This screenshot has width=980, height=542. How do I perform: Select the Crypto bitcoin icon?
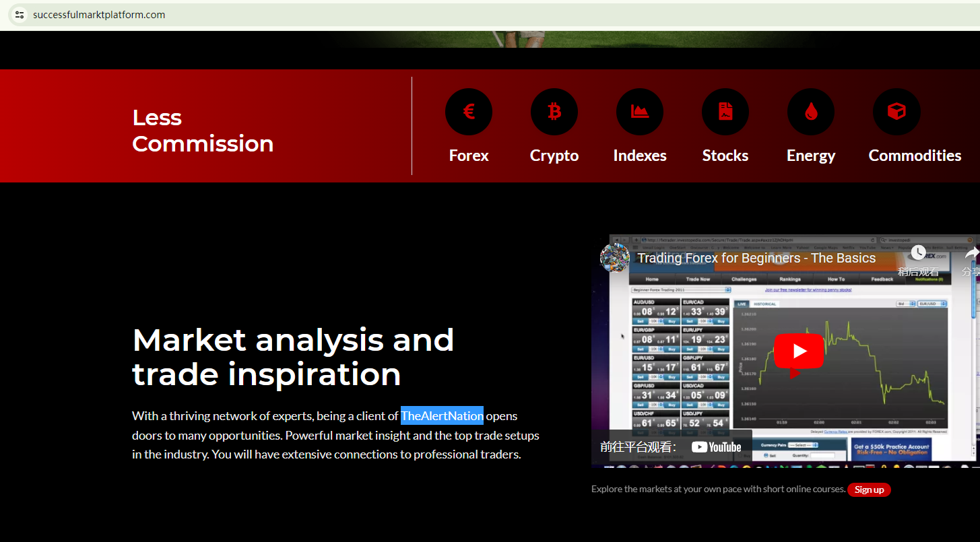coord(554,112)
